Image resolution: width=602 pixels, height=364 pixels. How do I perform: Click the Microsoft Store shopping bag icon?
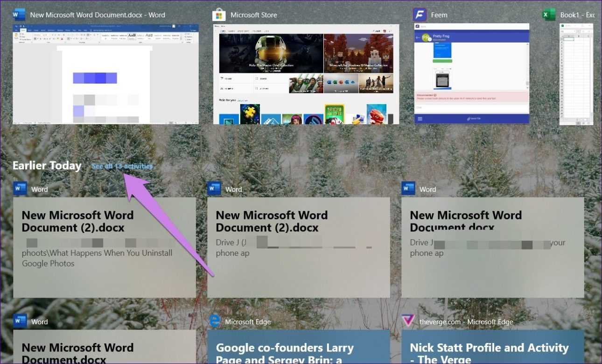click(x=219, y=15)
